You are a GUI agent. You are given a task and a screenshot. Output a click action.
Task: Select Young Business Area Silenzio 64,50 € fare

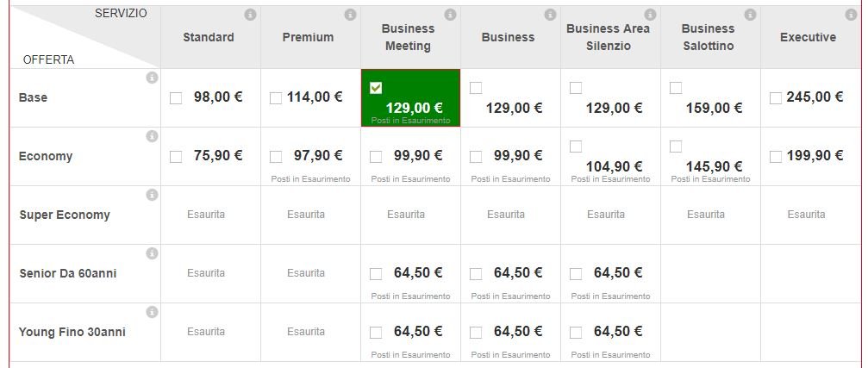point(576,333)
